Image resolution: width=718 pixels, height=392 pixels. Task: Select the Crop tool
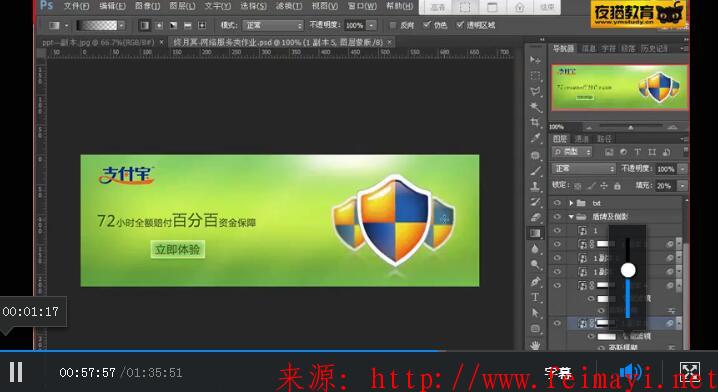[535, 122]
